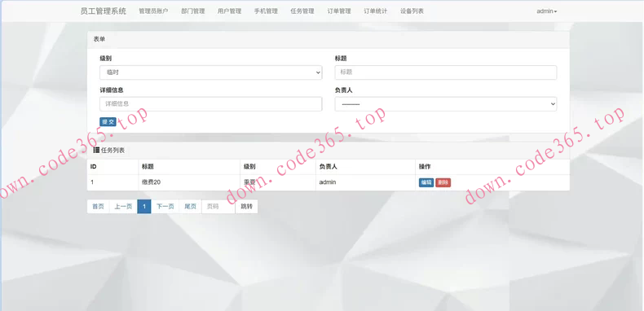Click the 表单 panel heading
644x311 pixels.
pyautogui.click(x=99, y=39)
